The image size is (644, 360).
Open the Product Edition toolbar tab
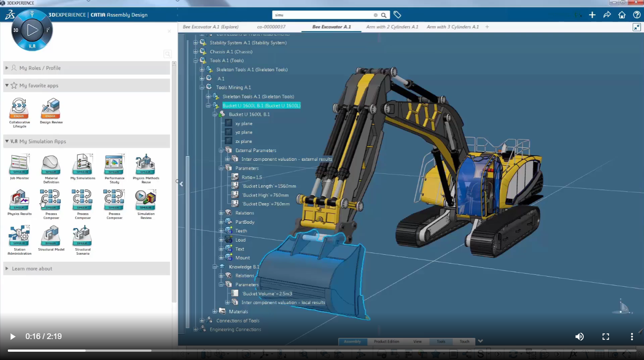point(386,342)
